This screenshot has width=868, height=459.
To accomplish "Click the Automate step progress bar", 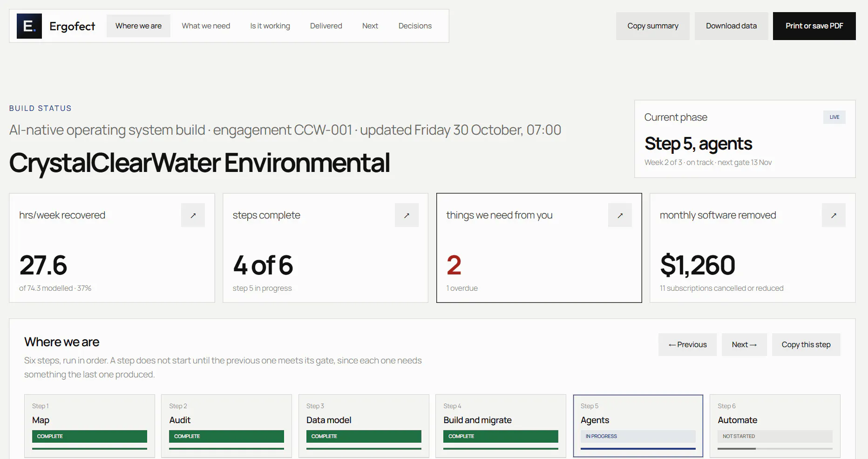I will click(x=775, y=449).
